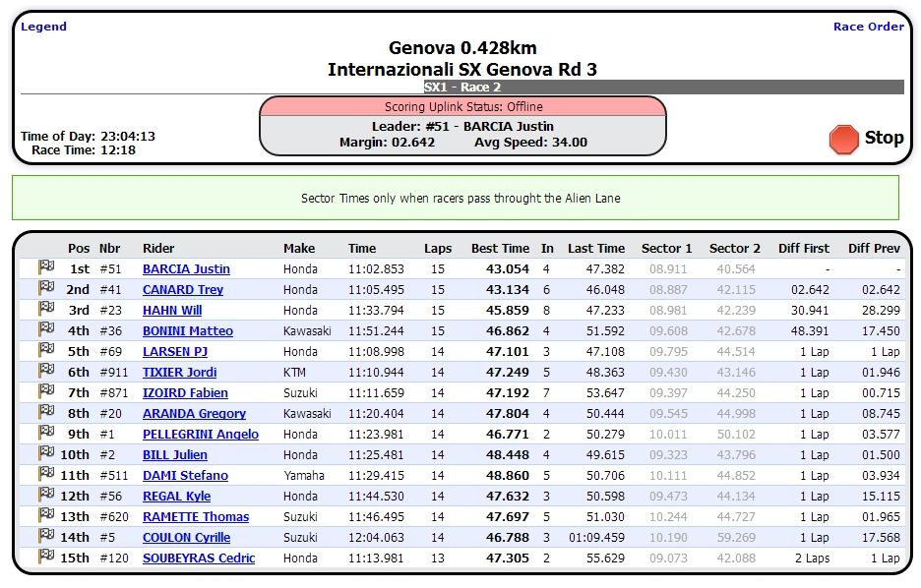Click the flag icon in CANARD Trey's row
This screenshot has width=921, height=588.
point(45,288)
